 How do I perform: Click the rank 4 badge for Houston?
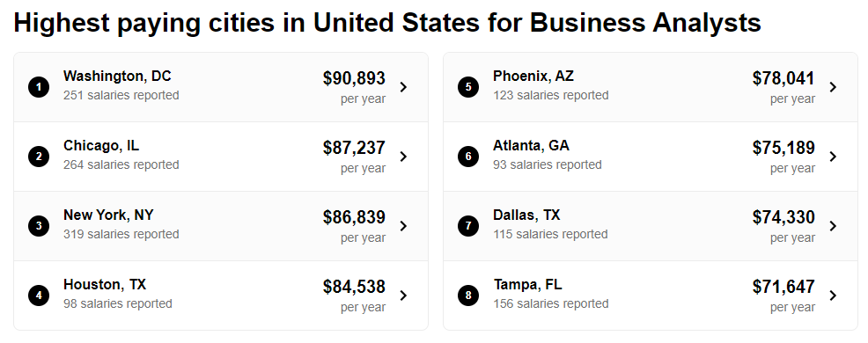coord(39,296)
